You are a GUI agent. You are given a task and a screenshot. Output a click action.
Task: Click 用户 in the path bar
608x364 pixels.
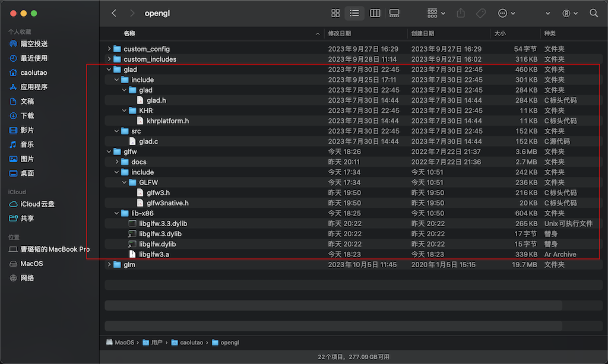coord(153,342)
